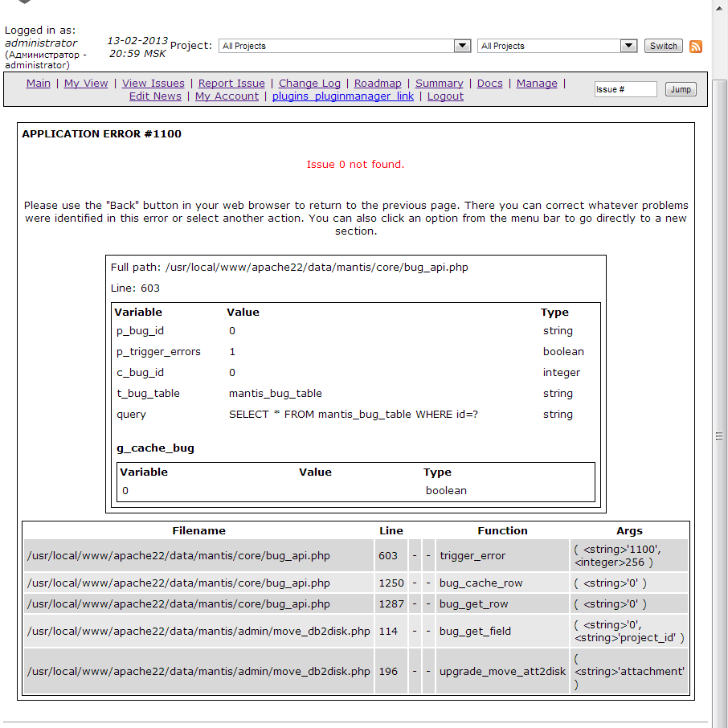Viewport: 728px width, 728px height.
Task: Open the Manage section
Action: [x=537, y=84]
